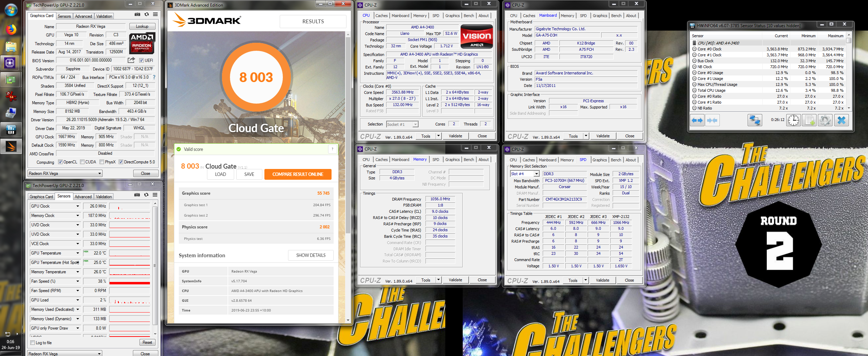Viewport: 868px width, 356px height.
Task: Toggle the UEFI checkbox in GPU-Z
Action: pos(141,60)
